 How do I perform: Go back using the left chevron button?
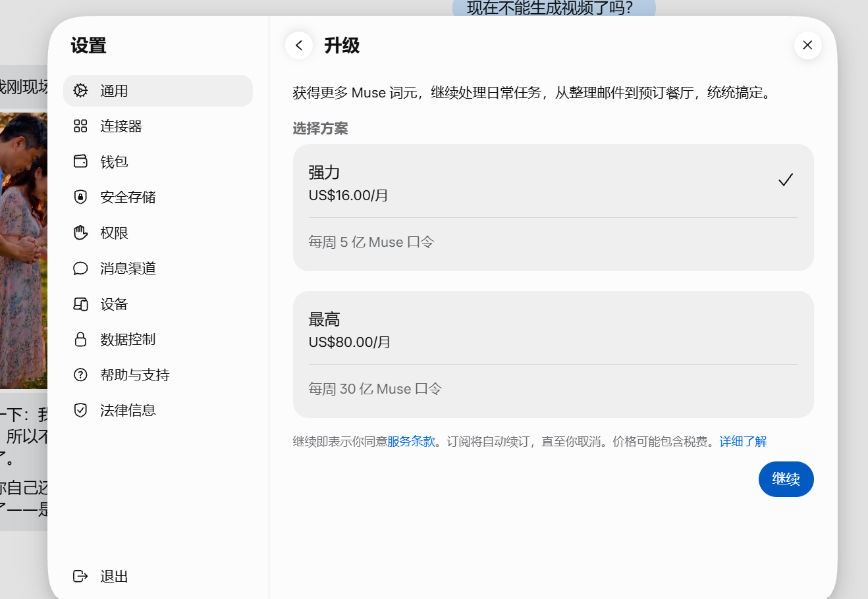[x=299, y=45]
